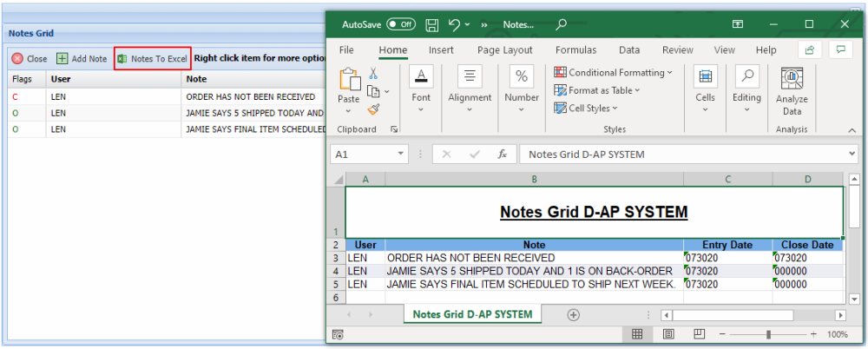
Task: Switch to the Home ribbon tab
Action: tap(393, 49)
